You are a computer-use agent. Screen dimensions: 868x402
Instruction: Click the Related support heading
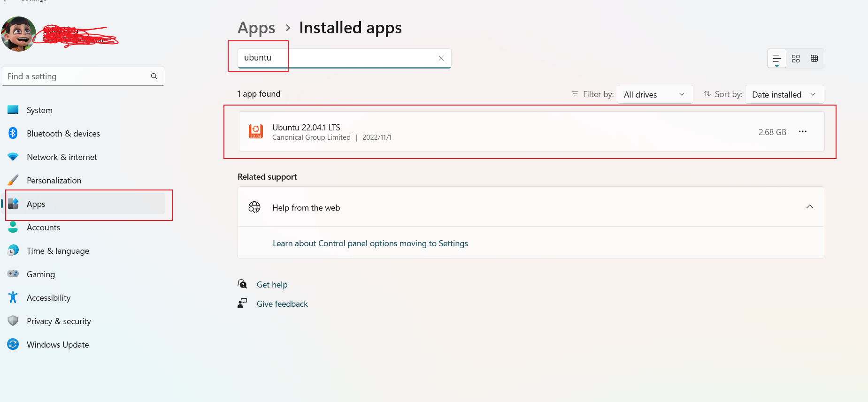(x=267, y=177)
